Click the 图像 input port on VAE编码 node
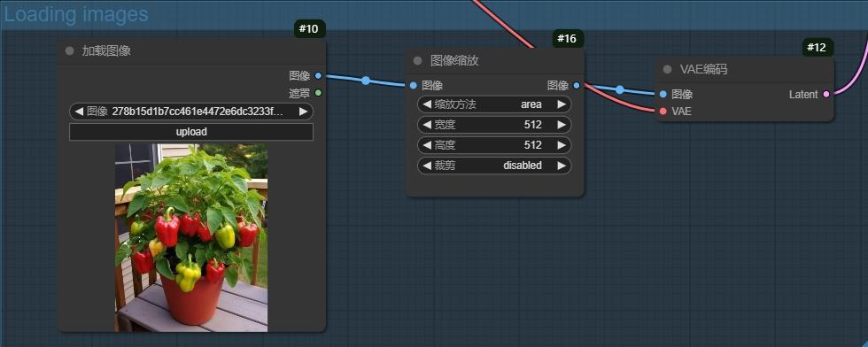This screenshot has height=347, width=868. tap(663, 94)
